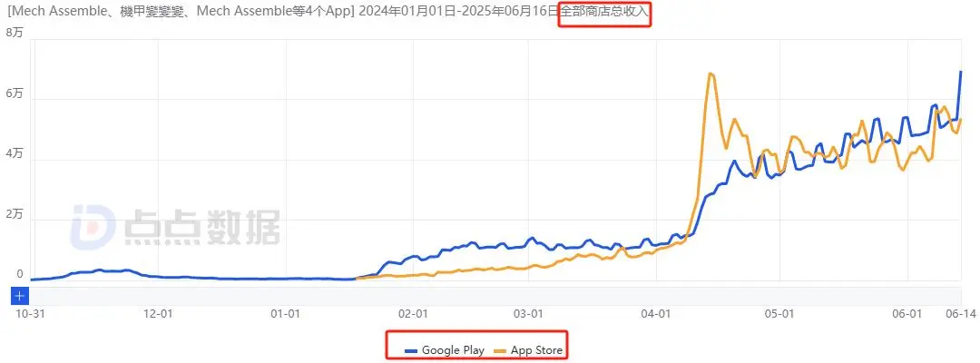Click the 02-01 x-axis date label

[x=414, y=314]
